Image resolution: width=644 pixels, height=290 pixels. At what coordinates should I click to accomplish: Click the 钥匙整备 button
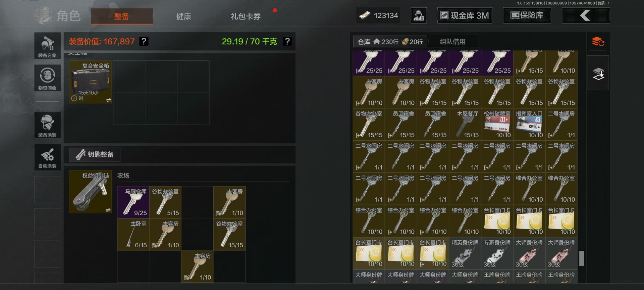pos(95,154)
